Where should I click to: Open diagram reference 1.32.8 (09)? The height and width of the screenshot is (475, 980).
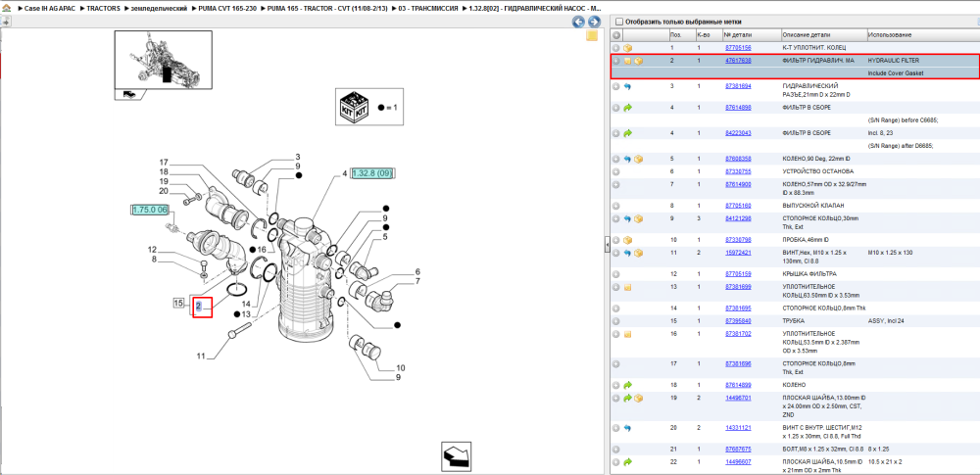[371, 173]
